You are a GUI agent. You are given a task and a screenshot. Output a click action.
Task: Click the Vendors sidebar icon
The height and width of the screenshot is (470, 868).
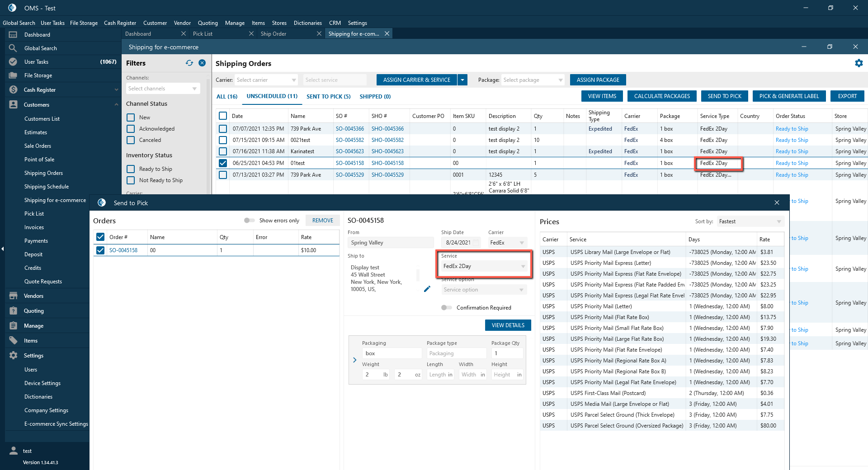coord(13,296)
